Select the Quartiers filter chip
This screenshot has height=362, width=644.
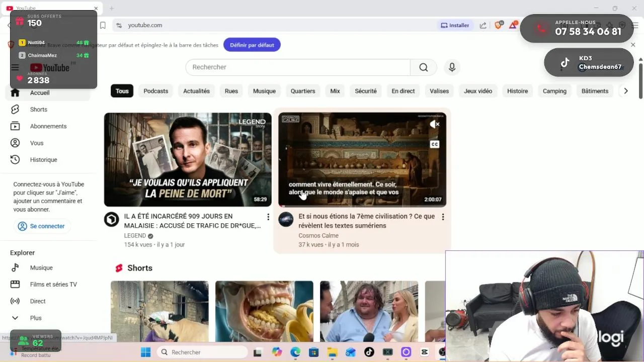[x=303, y=91]
